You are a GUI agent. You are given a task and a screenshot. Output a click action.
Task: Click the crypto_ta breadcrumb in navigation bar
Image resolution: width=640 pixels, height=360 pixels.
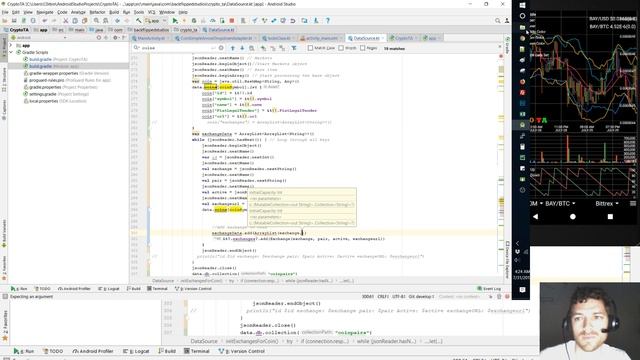click(186, 30)
